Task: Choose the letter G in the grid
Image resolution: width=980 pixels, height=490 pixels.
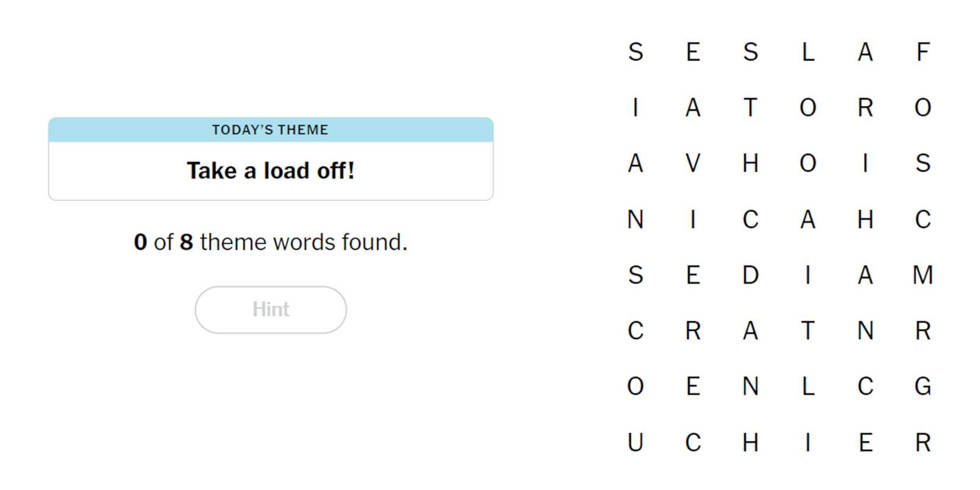Action: tap(922, 387)
